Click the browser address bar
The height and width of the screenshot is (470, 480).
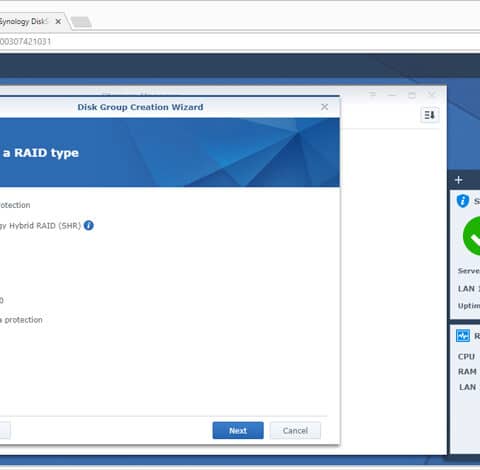click(x=240, y=42)
